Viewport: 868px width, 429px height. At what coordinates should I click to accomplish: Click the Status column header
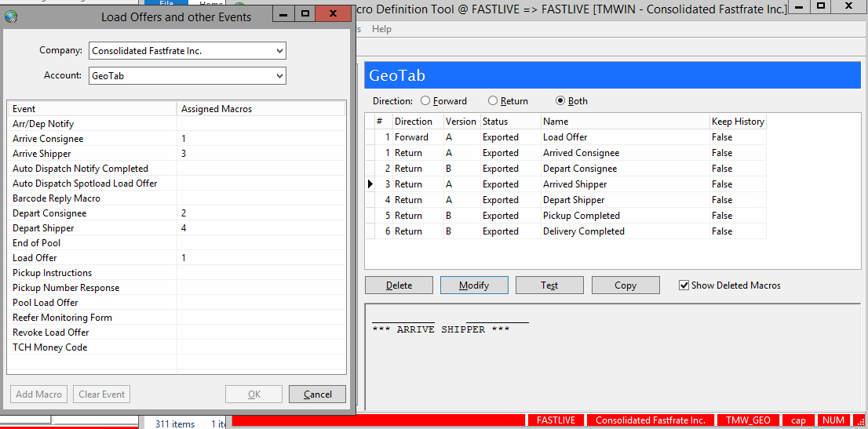(510, 122)
